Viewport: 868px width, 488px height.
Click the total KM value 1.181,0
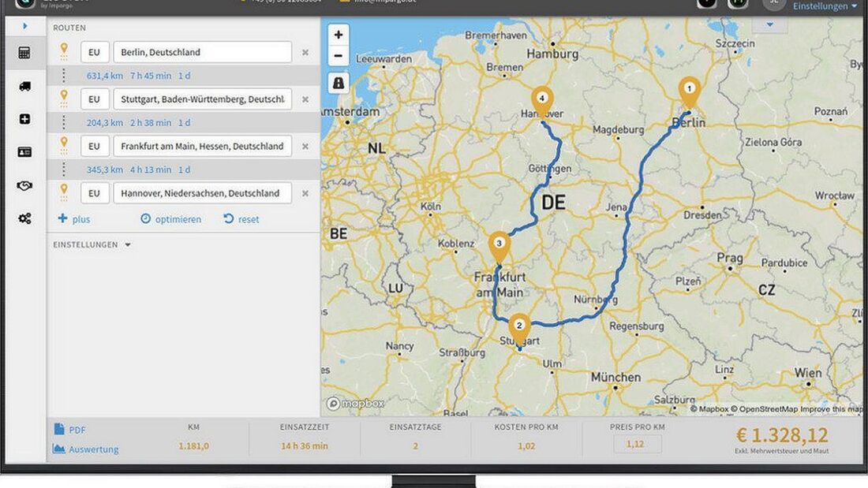tap(194, 446)
